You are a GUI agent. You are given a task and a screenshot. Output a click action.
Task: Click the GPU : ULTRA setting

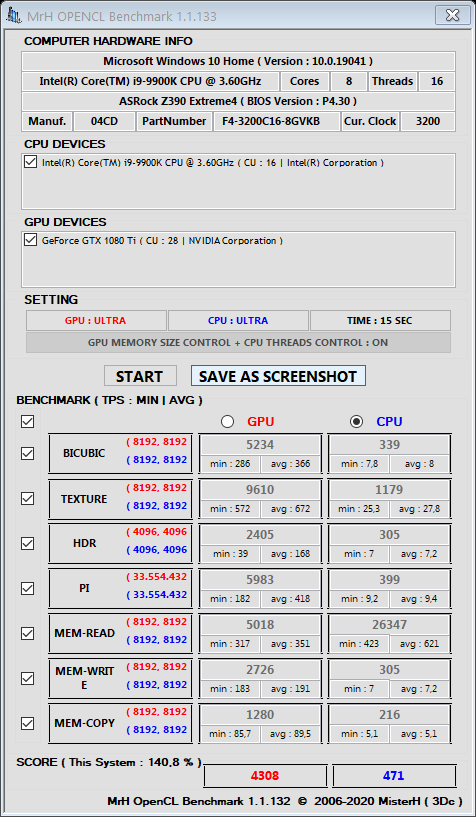click(96, 320)
